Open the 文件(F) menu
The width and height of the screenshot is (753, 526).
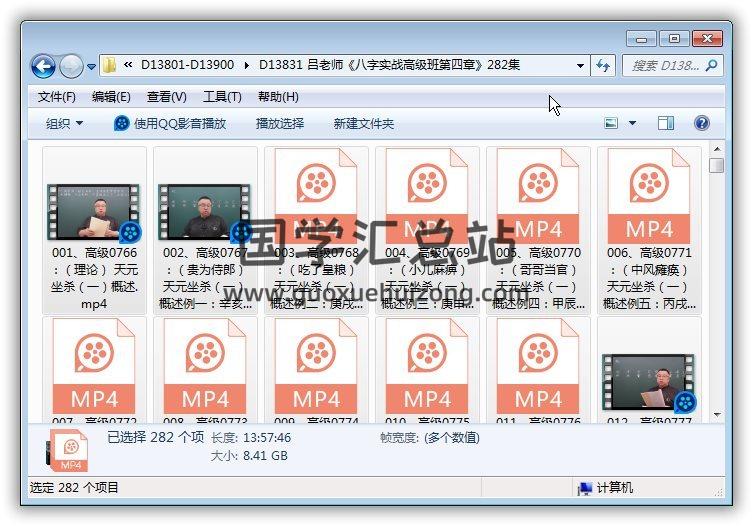[56, 97]
